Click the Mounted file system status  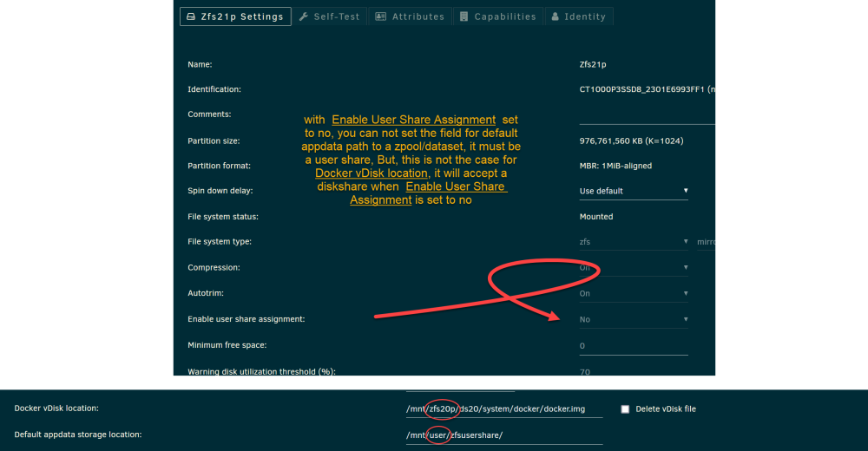[x=595, y=216]
